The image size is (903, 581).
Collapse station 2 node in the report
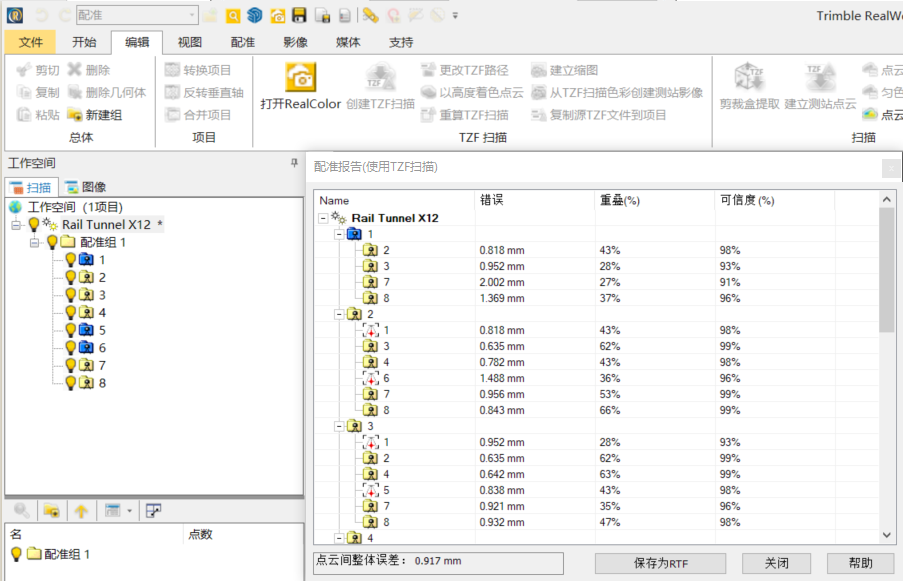pos(339,314)
